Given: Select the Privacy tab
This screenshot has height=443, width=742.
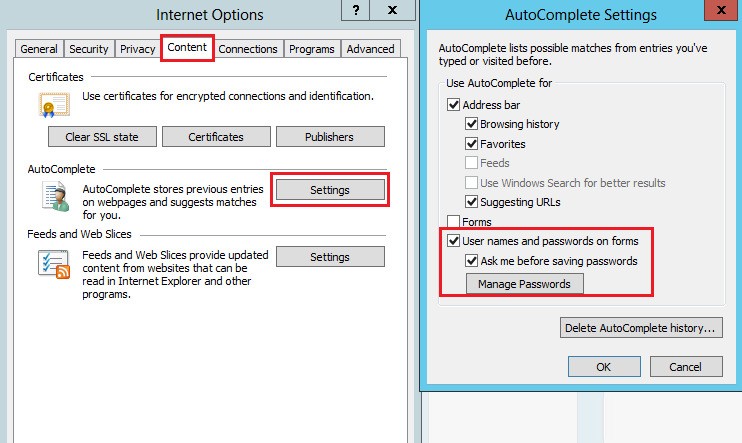Looking at the screenshot, I should (x=138, y=49).
